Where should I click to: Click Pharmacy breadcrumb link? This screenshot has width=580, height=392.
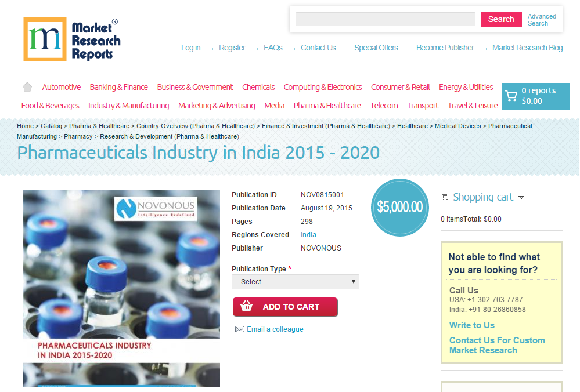point(78,136)
